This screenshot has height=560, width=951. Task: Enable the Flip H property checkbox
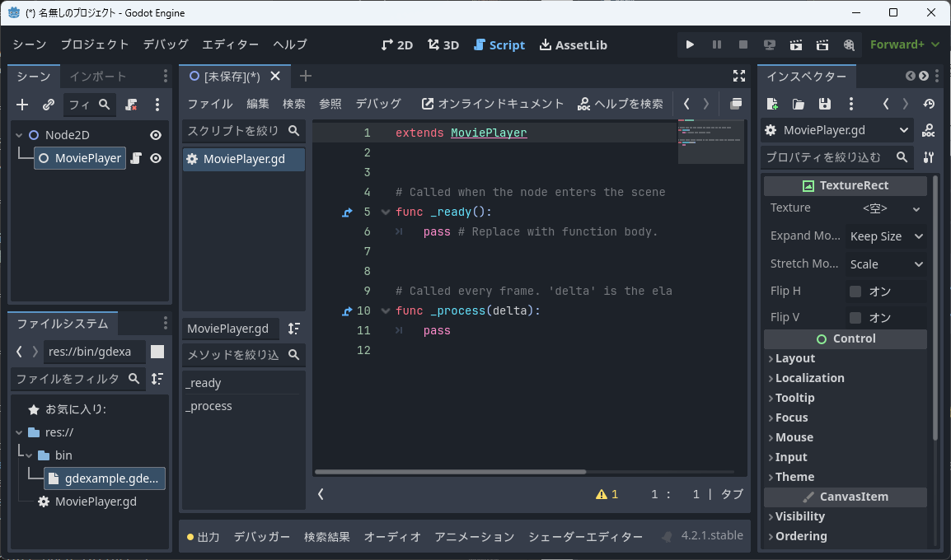pos(855,291)
